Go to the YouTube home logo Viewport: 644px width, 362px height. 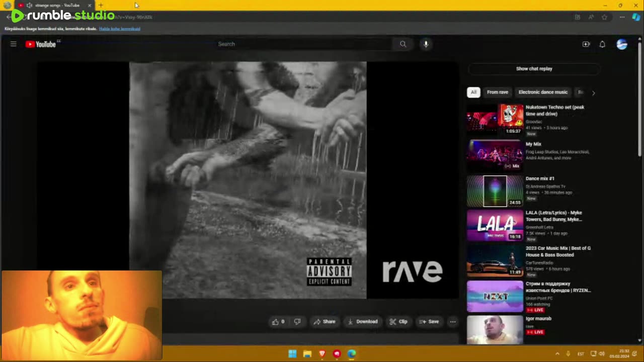click(x=41, y=44)
